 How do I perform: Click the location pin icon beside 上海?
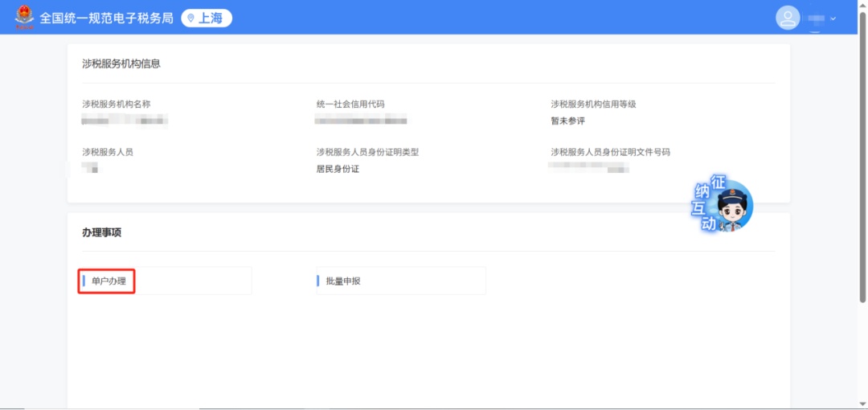coord(190,18)
